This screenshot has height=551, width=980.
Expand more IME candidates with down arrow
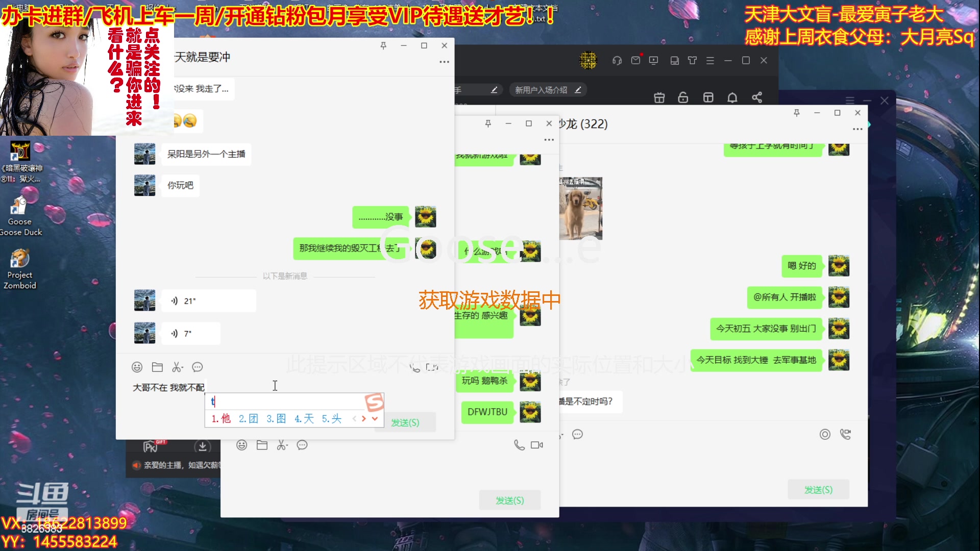tap(375, 418)
